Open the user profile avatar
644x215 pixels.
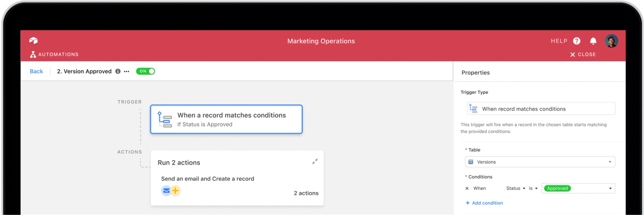[611, 41]
